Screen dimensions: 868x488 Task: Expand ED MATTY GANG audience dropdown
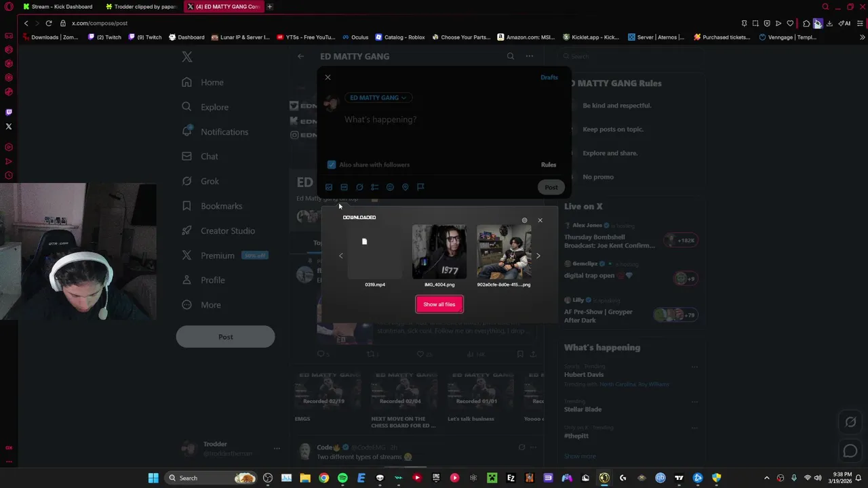coord(378,98)
